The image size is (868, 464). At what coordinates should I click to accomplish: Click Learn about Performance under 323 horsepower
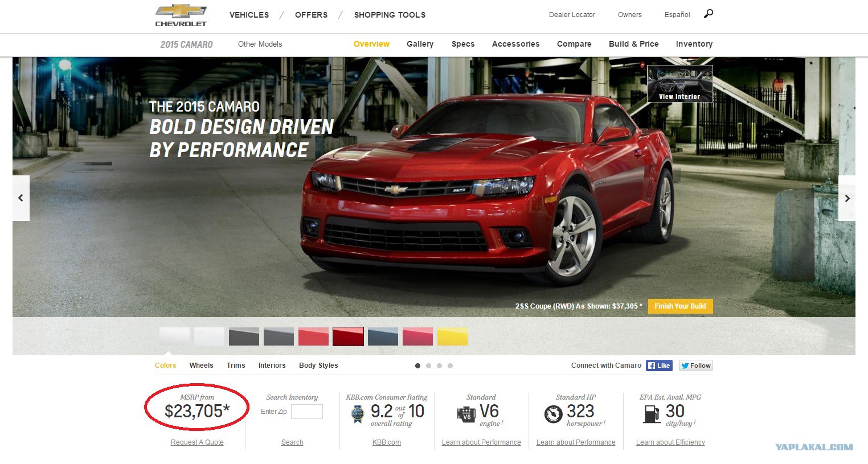(576, 442)
